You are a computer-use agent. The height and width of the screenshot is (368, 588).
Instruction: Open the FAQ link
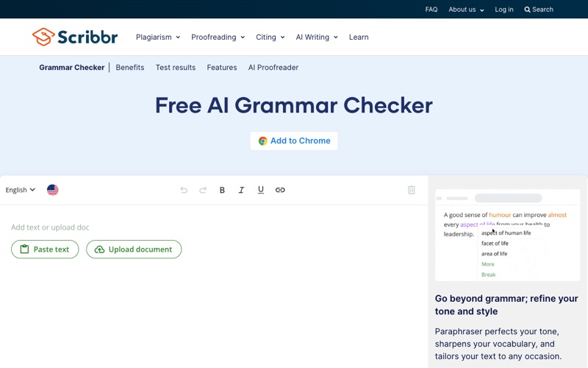point(431,10)
